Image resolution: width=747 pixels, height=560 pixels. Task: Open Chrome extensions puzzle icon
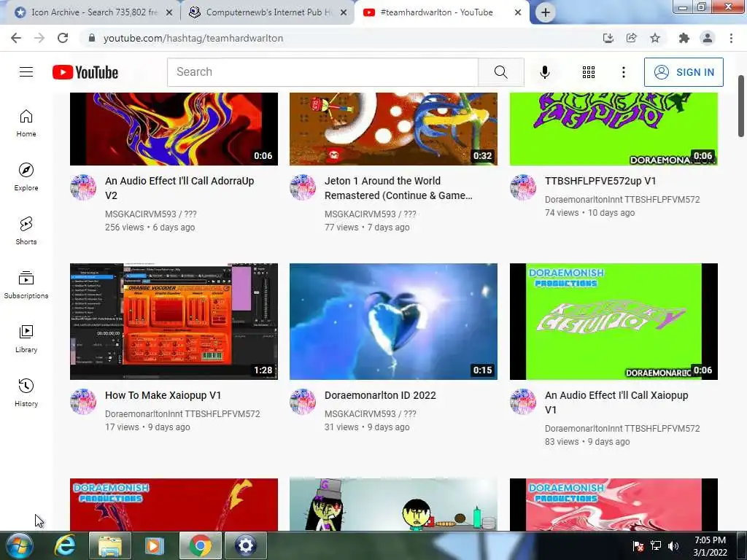(x=684, y=38)
